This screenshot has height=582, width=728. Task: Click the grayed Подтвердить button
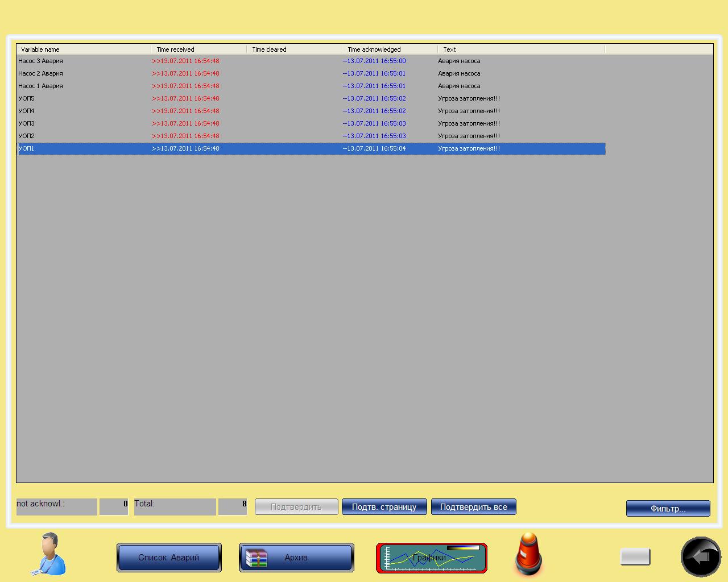296,507
